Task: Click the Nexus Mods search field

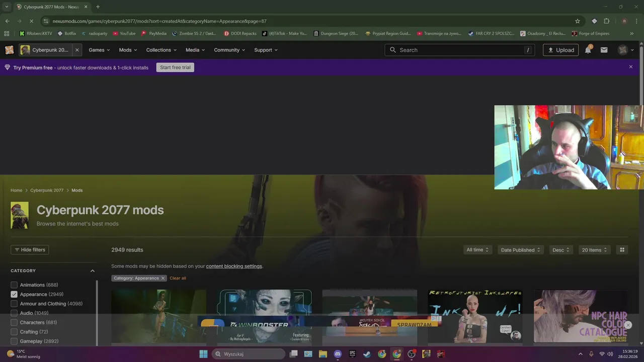Action: pyautogui.click(x=460, y=50)
